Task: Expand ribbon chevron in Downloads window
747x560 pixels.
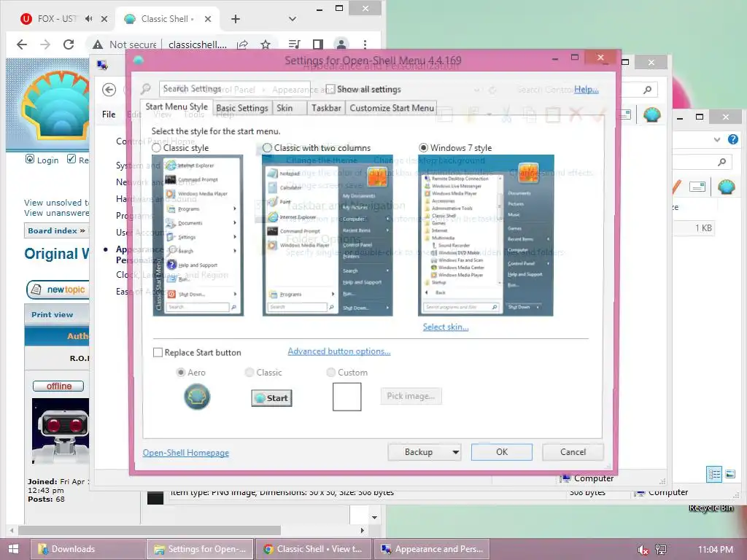Action: [x=717, y=139]
